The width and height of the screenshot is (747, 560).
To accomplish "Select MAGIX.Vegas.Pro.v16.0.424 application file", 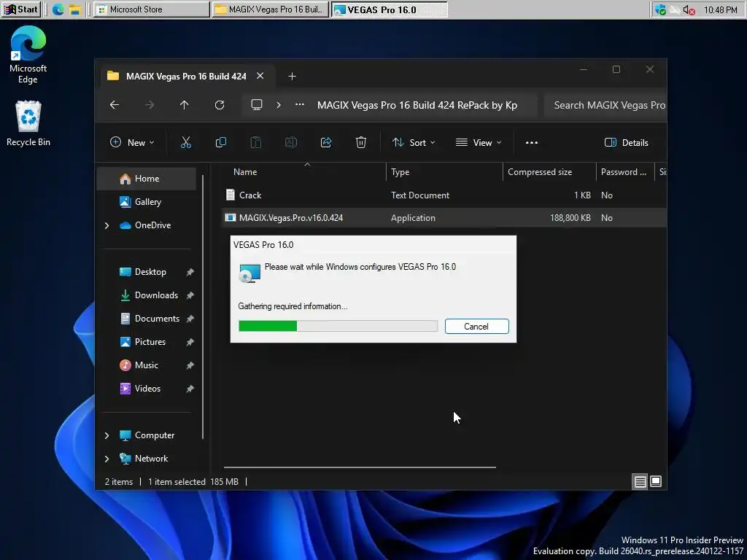I will [x=444, y=217].
